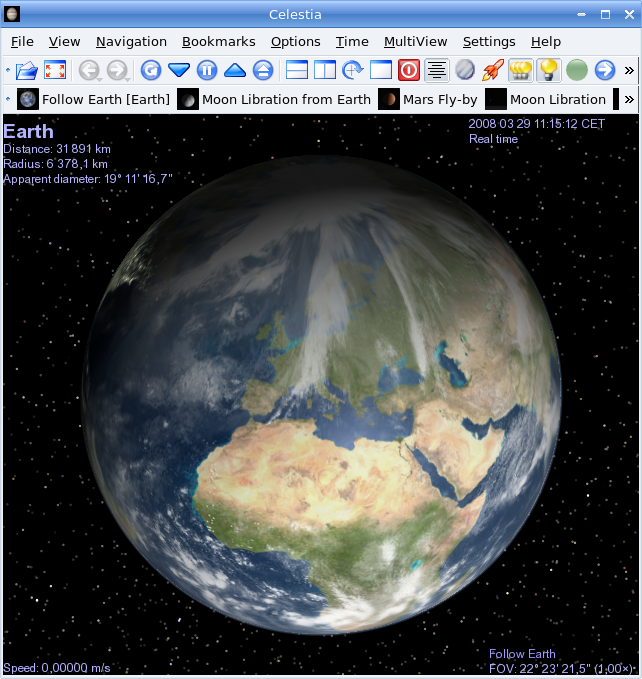Click the Speed: 0,00000 m/s text
This screenshot has height=679, width=642.
(x=57, y=668)
